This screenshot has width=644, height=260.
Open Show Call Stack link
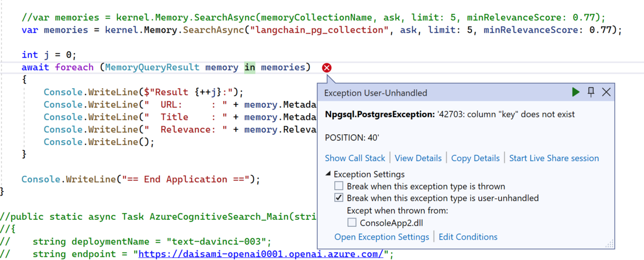click(x=355, y=158)
